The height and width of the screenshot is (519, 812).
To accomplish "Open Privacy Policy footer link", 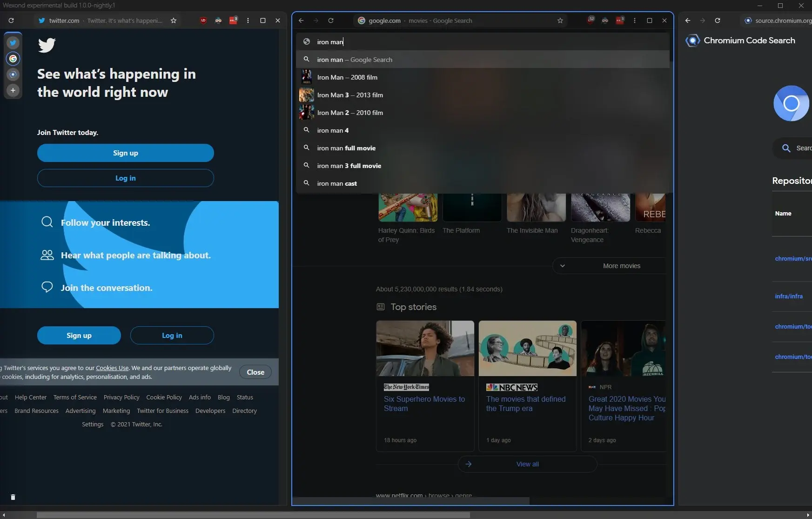I will click(x=121, y=397).
